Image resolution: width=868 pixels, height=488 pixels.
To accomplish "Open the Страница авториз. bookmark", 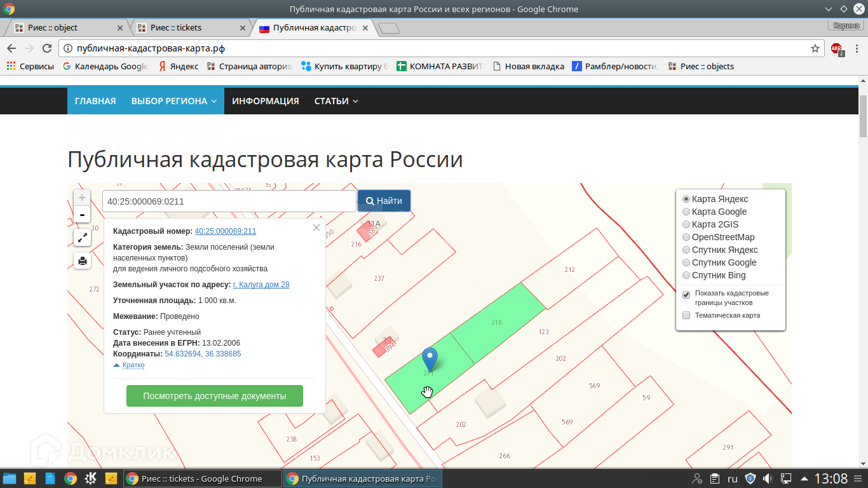I will pyautogui.click(x=250, y=66).
